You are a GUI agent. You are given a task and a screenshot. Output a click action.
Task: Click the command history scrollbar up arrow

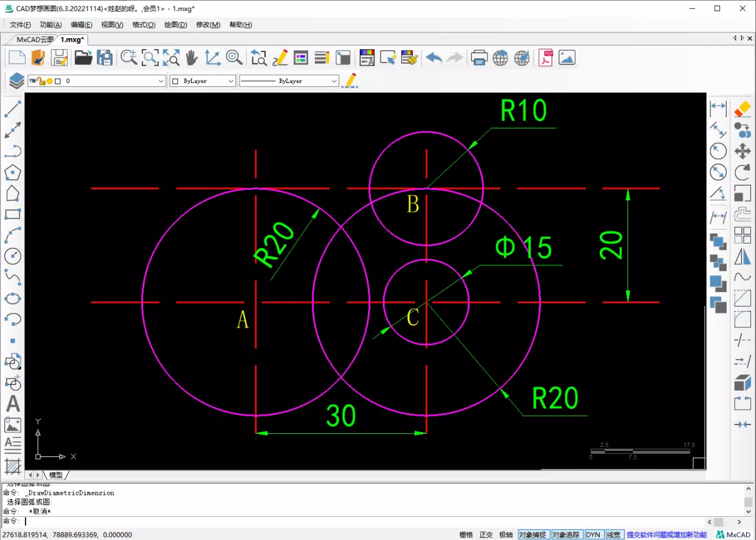pos(749,489)
